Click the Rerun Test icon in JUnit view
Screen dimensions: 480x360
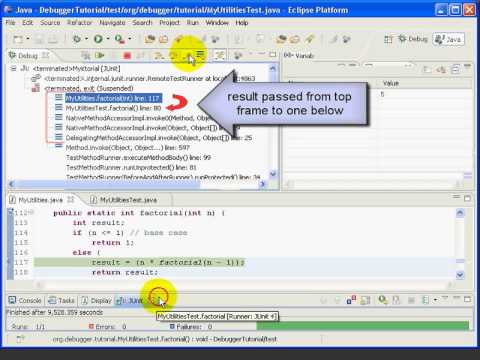point(383,300)
